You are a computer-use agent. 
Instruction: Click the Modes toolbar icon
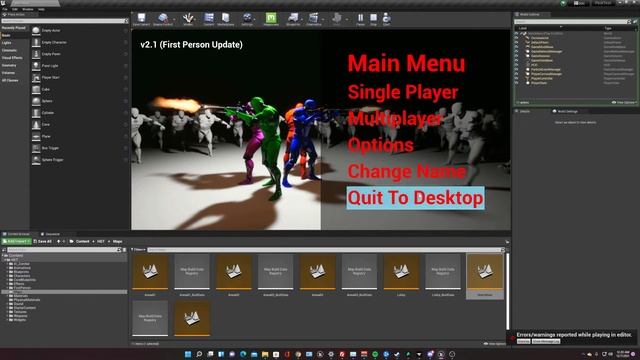(188, 18)
